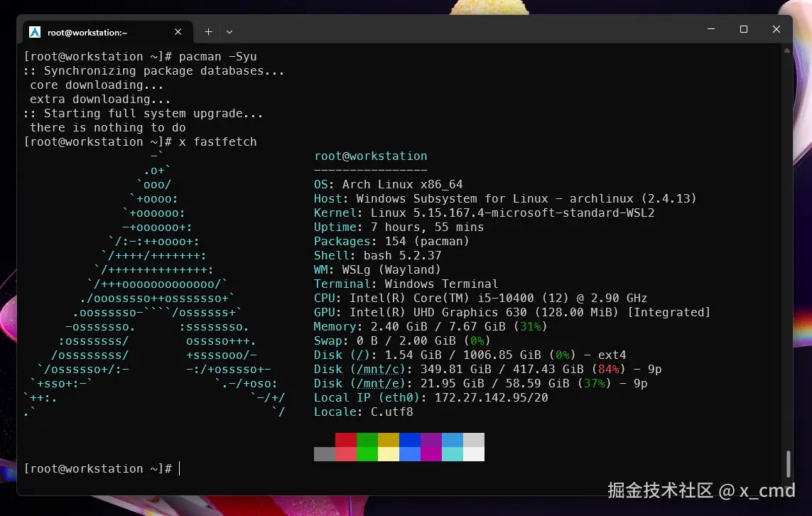Click the terminal scrollbar thumb
The image size is (812, 516).
pos(788,463)
